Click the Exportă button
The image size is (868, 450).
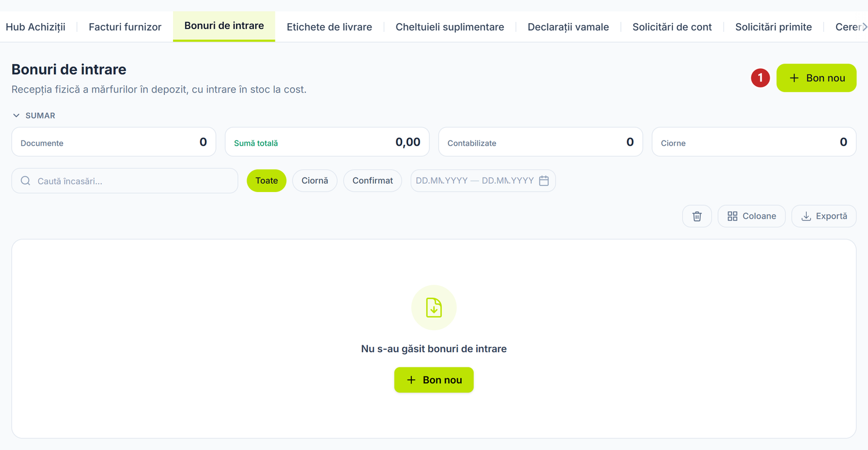point(823,216)
